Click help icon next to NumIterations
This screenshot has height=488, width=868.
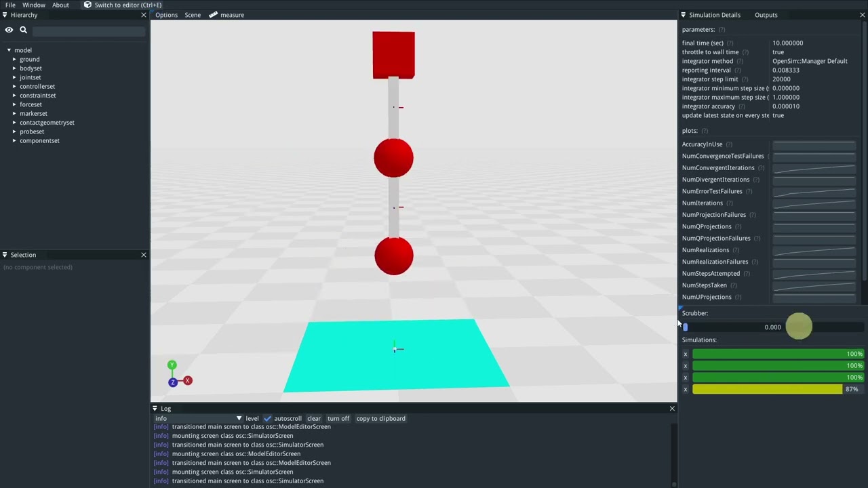(730, 203)
